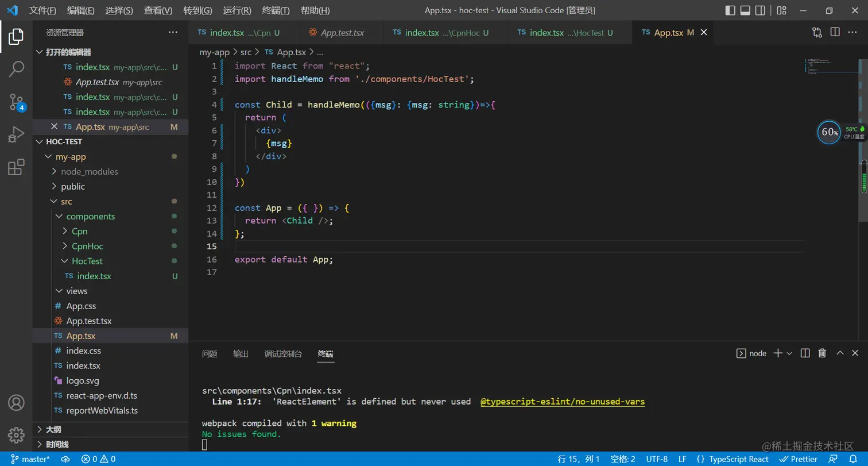This screenshot has width=868, height=466.
Task: Open the Extensions view
Action: [16, 167]
